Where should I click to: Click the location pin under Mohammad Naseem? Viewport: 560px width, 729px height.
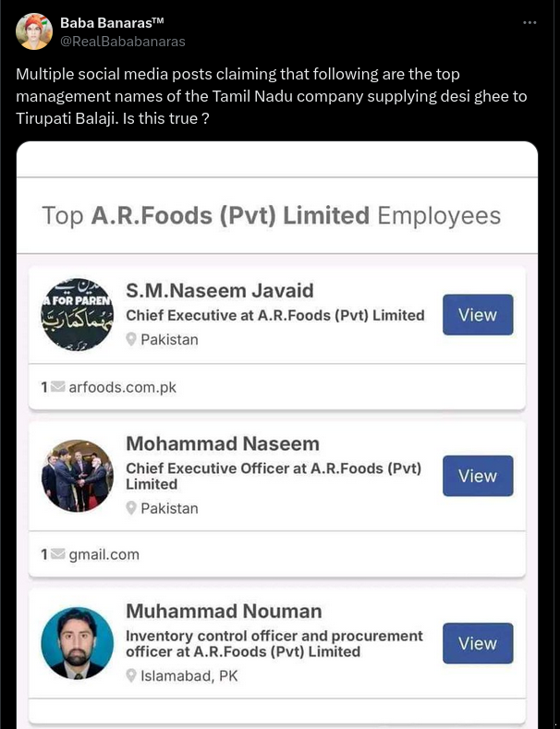click(132, 508)
